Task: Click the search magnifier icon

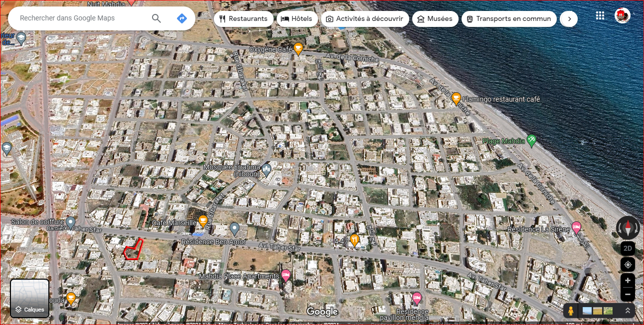Action: [157, 18]
